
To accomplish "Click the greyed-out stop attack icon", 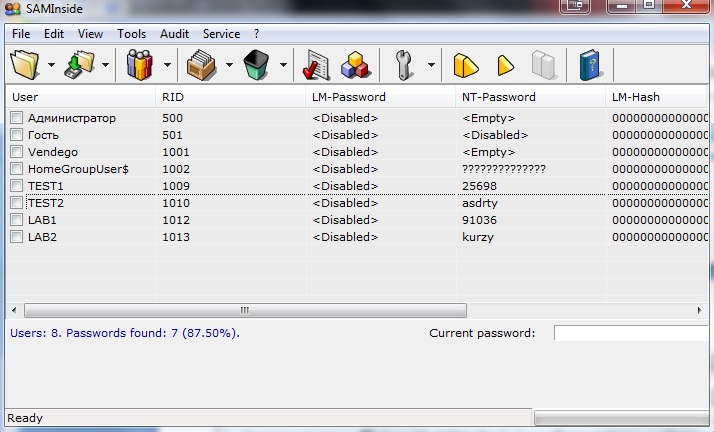I will pos(543,65).
